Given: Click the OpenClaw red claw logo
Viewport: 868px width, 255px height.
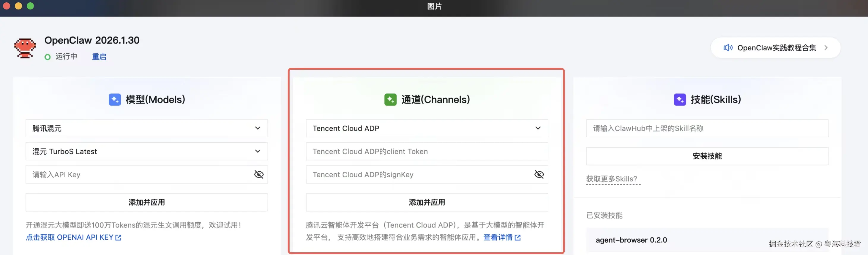Looking at the screenshot, I should pos(25,48).
